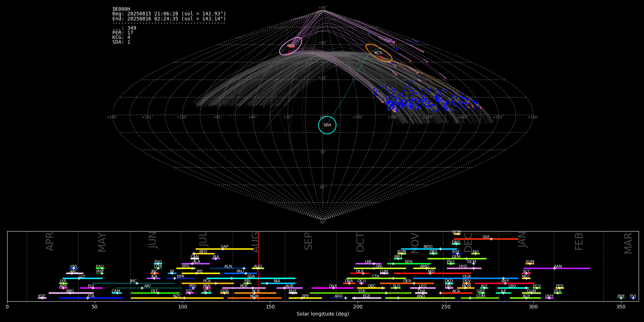This screenshot has height=322, width=644.
Task: Click the DRA shower bar label
Action: click(349, 281)
